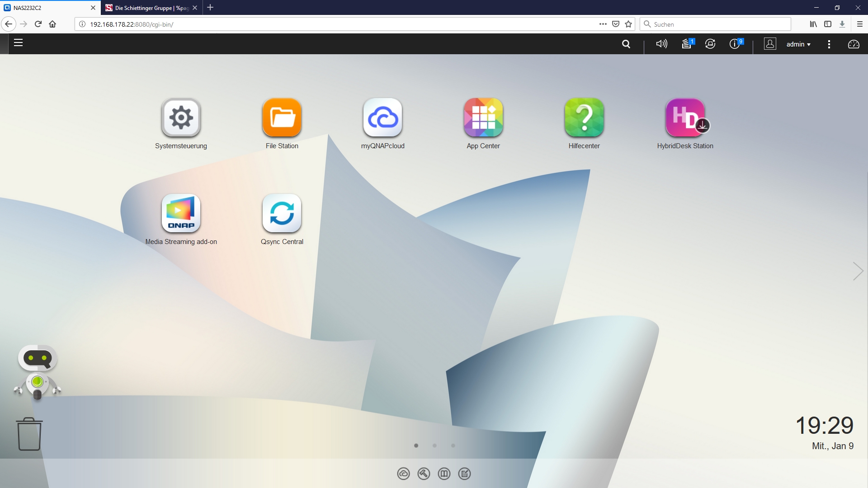868x488 pixels.
Task: Launch File Station
Action: click(x=282, y=118)
